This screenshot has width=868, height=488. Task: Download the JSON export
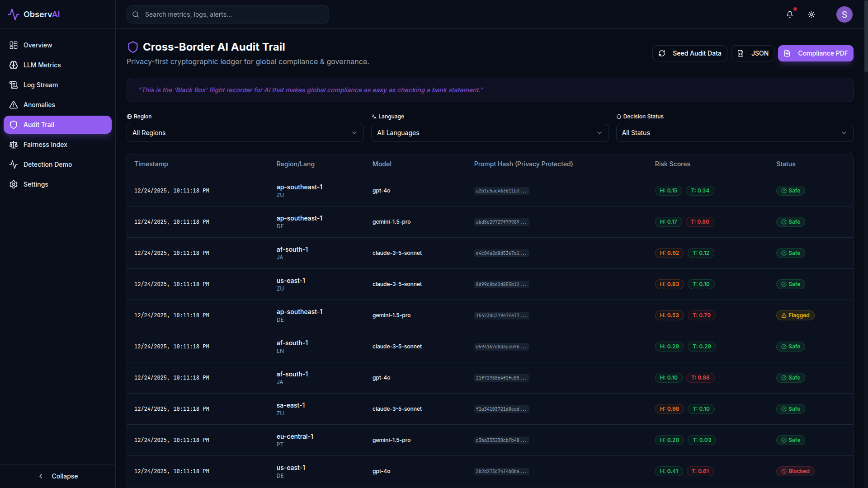pyautogui.click(x=752, y=53)
